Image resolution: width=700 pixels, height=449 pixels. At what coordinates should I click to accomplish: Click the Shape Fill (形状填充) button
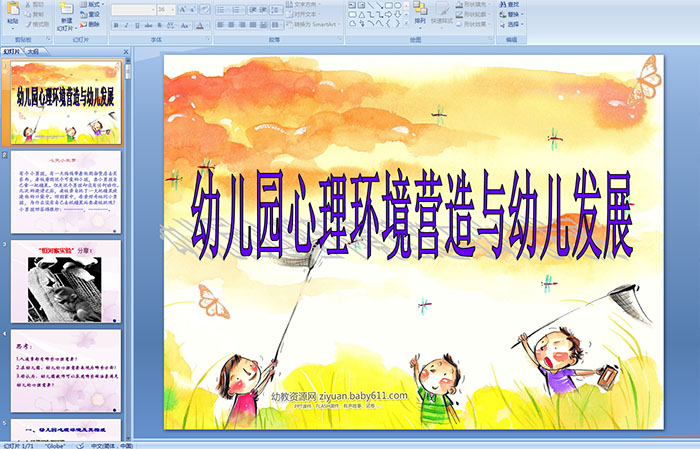tap(471, 4)
